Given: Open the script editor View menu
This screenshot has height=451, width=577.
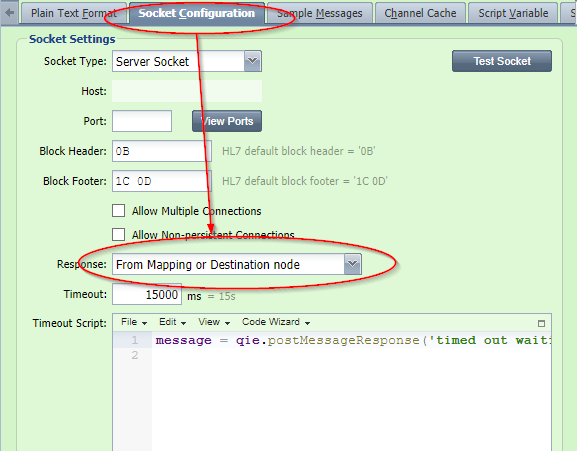Looking at the screenshot, I should (214, 322).
